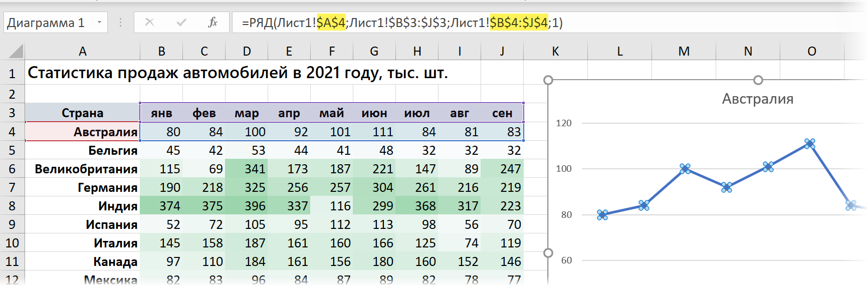Click the chart's top-left corner resize handle
868x286 pixels.
(548, 80)
